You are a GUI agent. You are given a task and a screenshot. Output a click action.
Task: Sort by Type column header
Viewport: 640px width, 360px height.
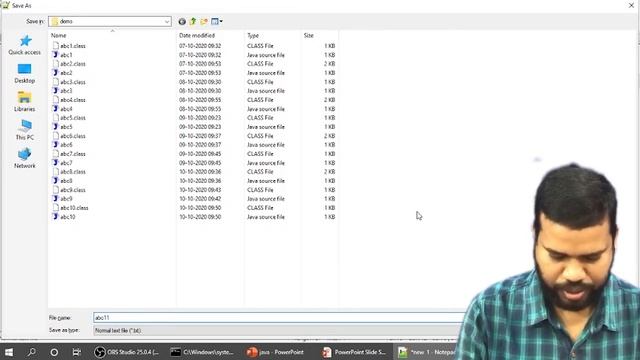pyautogui.click(x=253, y=36)
